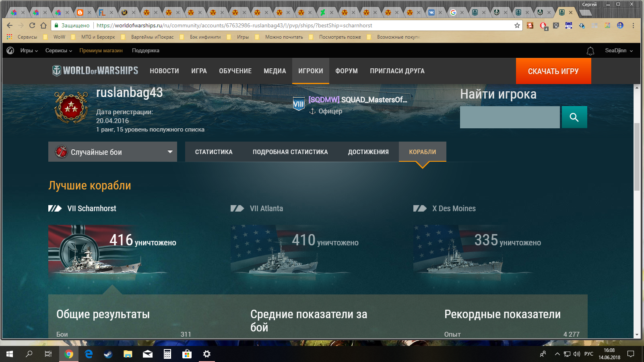Open Steam from the taskbar
Viewport: 644px width, 362px height.
tap(108, 354)
